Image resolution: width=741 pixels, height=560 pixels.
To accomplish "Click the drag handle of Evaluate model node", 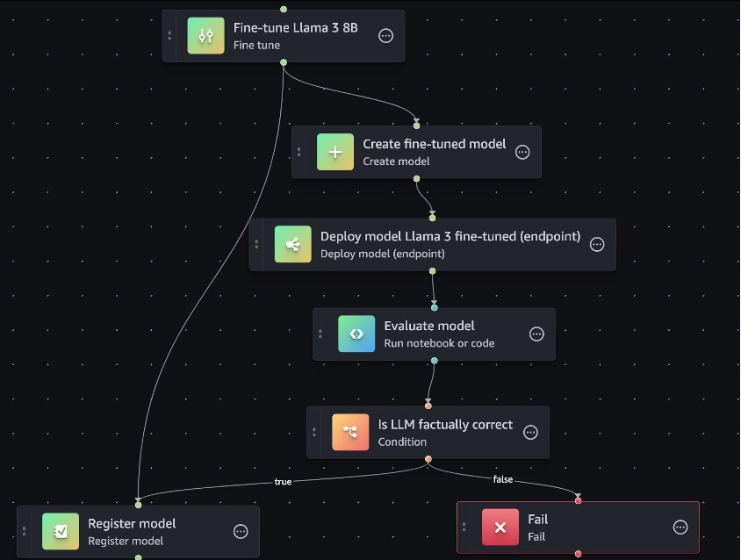I will pos(320,334).
